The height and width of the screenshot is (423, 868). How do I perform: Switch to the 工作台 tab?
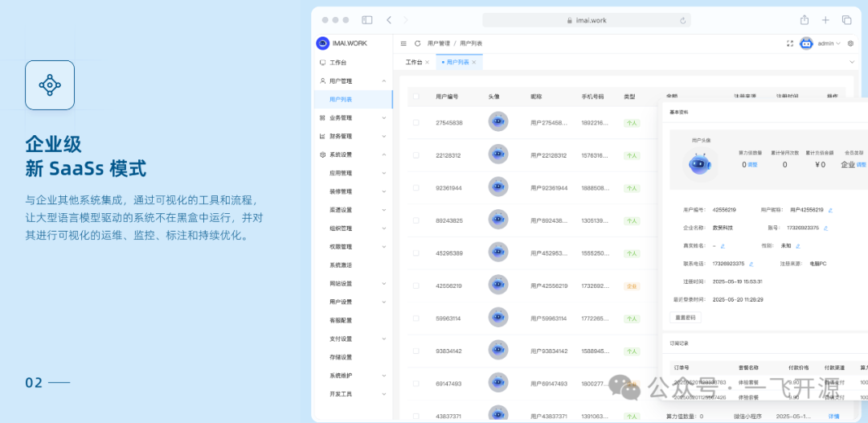(x=414, y=62)
